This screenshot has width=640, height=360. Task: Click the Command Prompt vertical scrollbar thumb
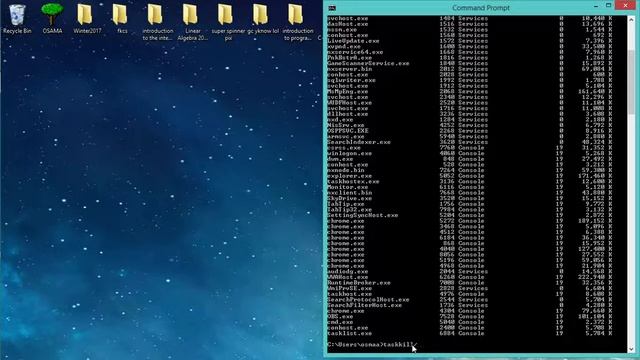point(631,82)
